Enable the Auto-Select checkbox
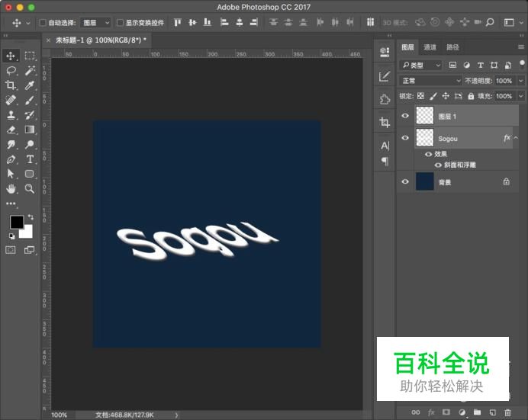The image size is (528, 420). click(x=43, y=23)
